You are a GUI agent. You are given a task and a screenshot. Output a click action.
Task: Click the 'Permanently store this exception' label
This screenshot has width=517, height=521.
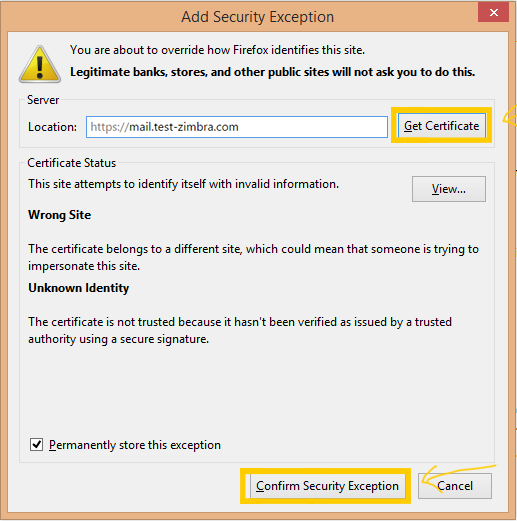[135, 445]
